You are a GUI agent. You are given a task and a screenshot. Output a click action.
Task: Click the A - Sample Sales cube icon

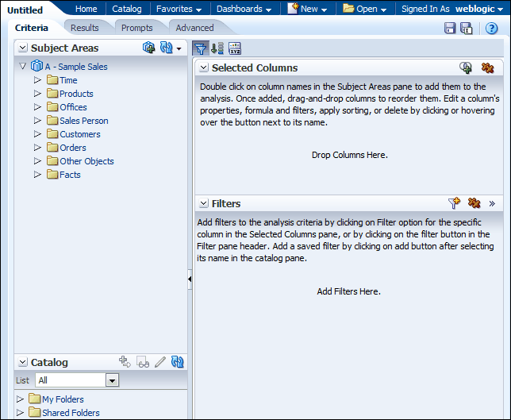click(x=36, y=66)
